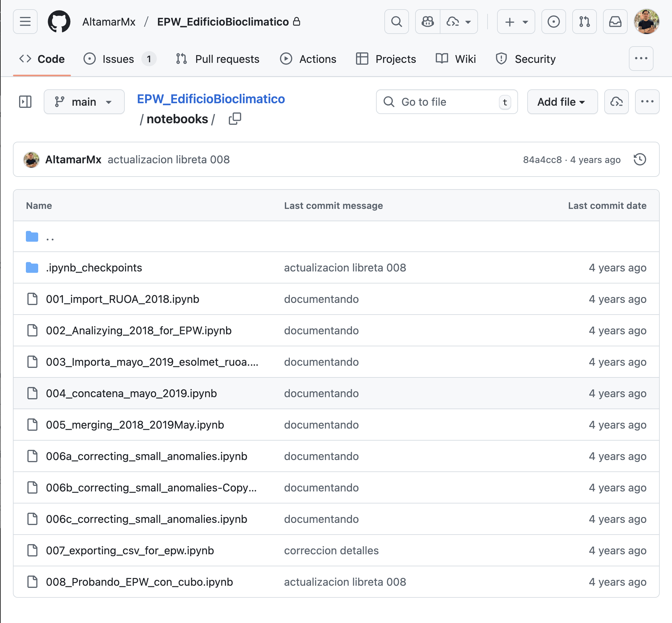Expand the main branch selector
This screenshot has width=672, height=623.
click(84, 101)
